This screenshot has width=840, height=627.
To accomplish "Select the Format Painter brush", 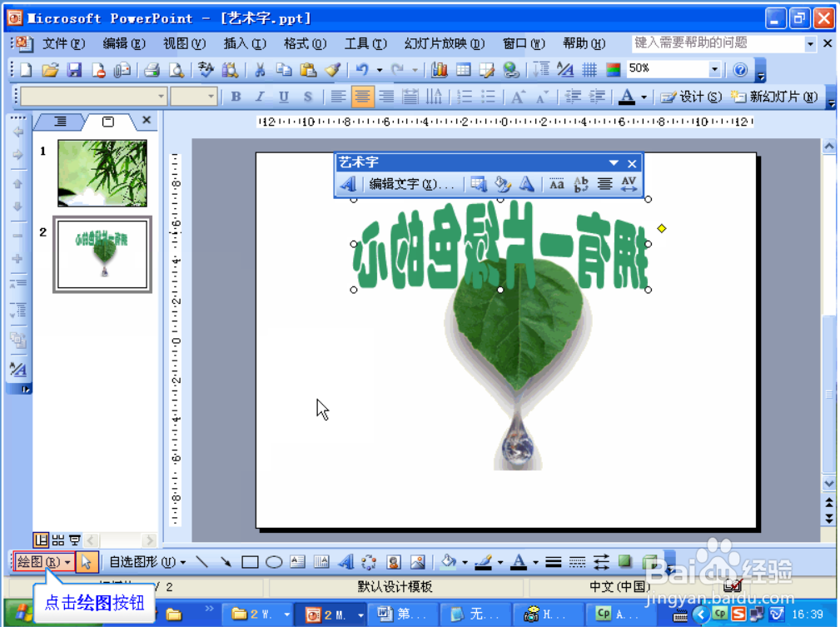I will [x=333, y=70].
